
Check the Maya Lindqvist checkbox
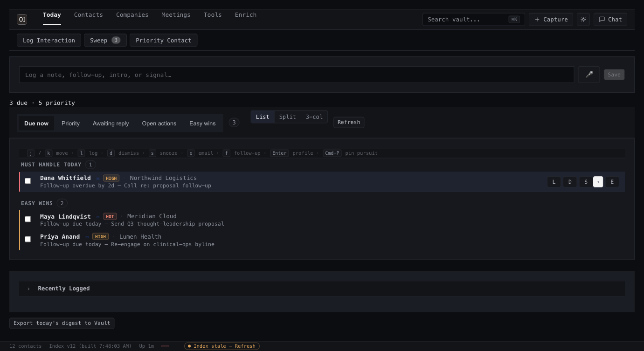pyautogui.click(x=28, y=219)
